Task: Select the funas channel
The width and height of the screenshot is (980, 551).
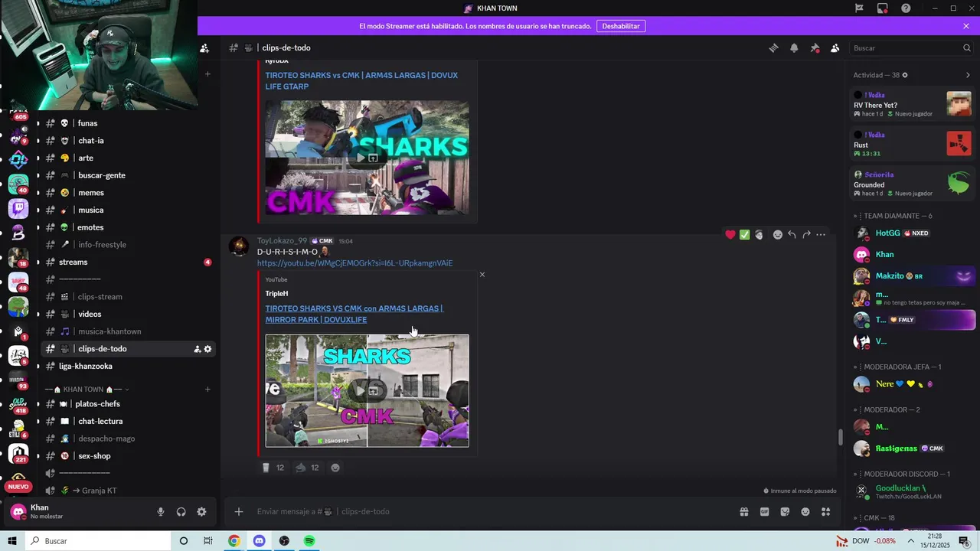Action: [x=126, y=123]
